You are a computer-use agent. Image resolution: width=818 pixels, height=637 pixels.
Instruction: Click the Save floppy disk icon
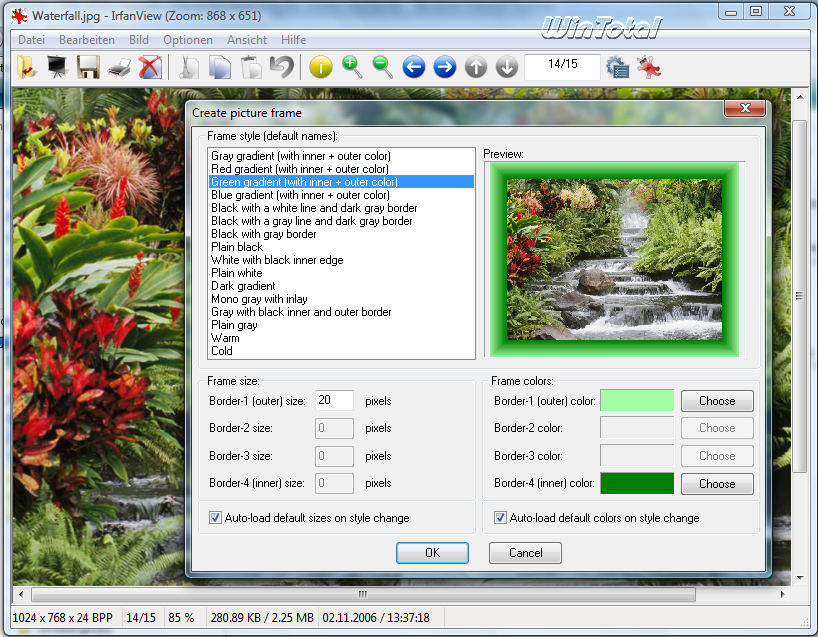pos(88,67)
